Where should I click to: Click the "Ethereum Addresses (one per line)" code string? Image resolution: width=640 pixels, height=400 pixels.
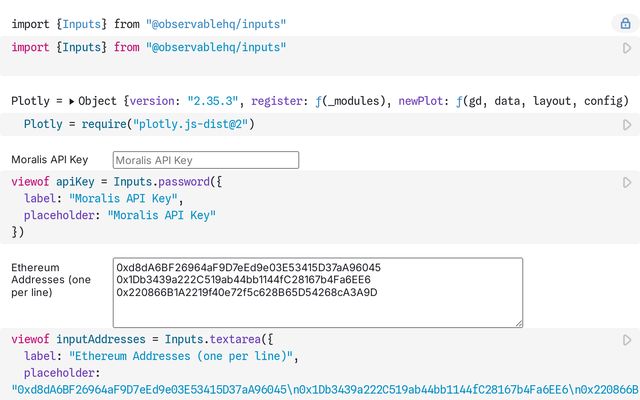[x=181, y=356]
